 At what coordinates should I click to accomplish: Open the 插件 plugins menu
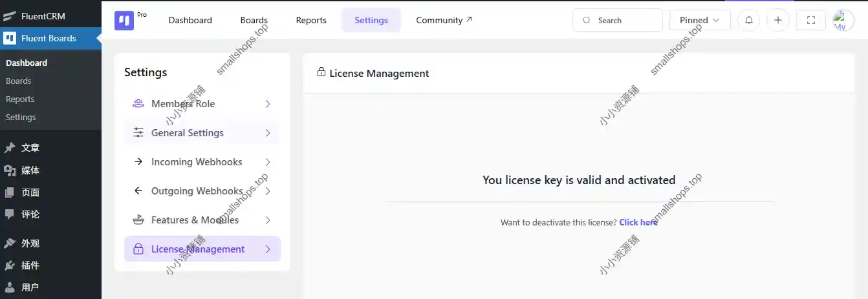[x=50, y=265]
